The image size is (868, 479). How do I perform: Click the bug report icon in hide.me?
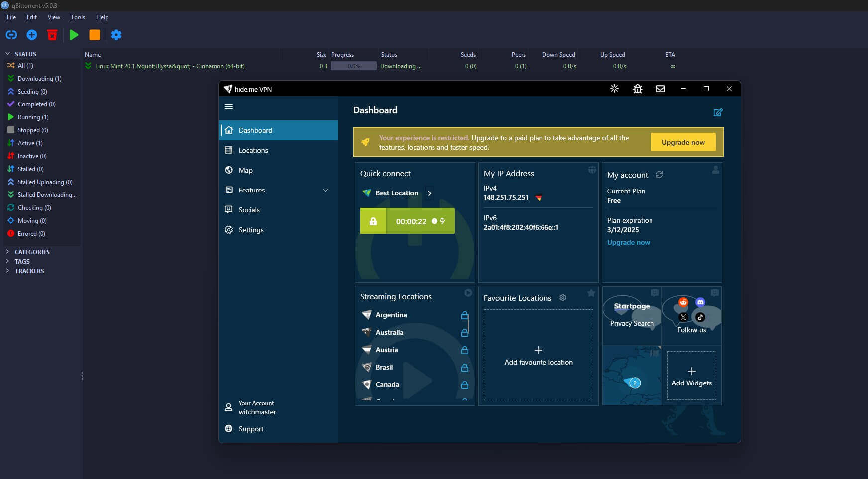(638, 89)
